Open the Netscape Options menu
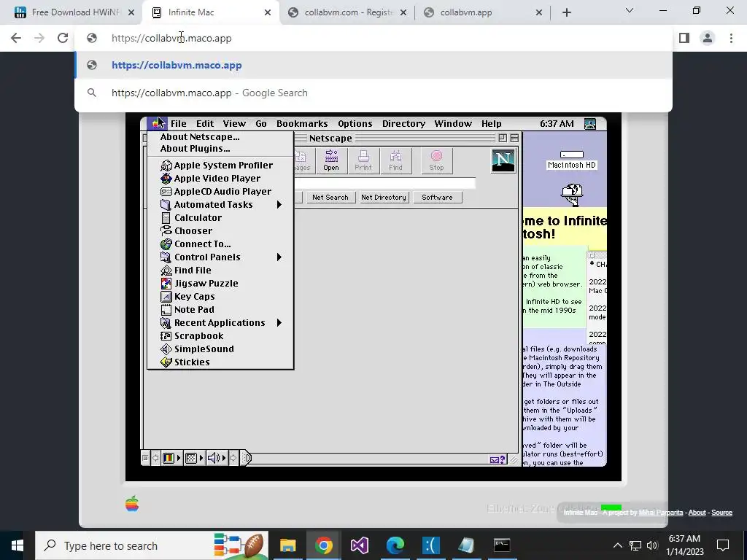Screen dimensions: 747x560 pos(355,124)
